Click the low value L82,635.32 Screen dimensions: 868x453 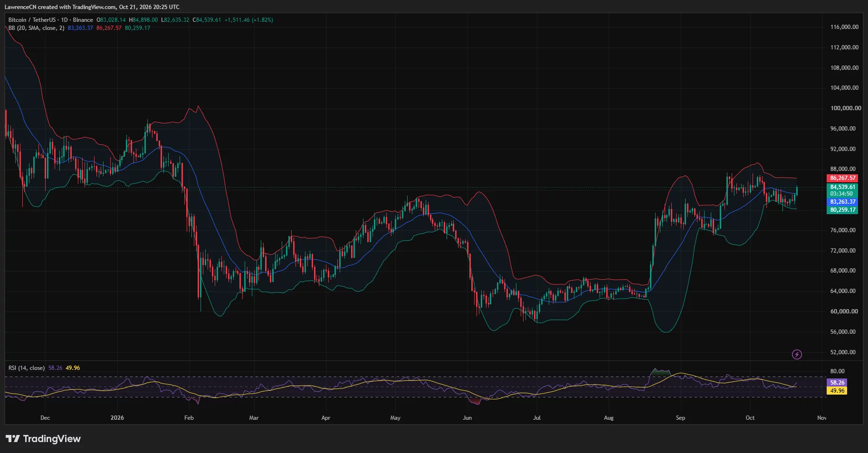tap(175, 20)
